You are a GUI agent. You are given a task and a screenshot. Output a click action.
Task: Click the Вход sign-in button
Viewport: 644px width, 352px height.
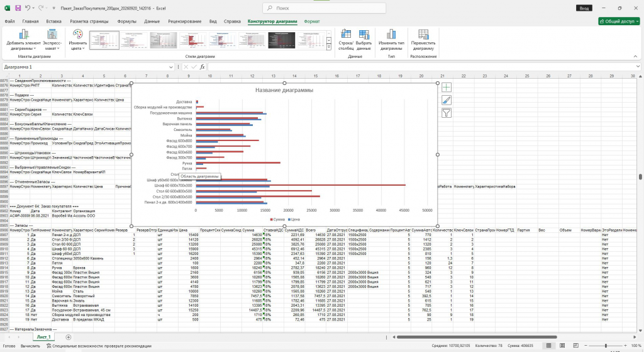[584, 8]
